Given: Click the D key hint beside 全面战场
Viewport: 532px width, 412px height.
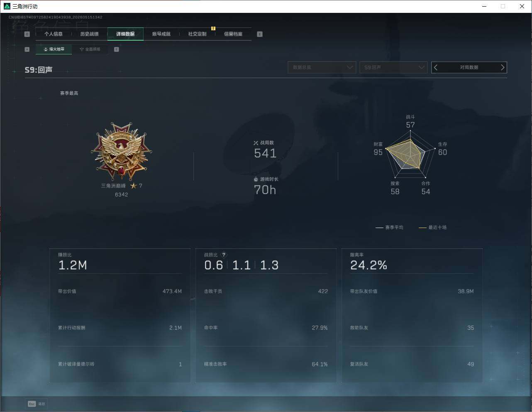Looking at the screenshot, I should (x=117, y=49).
